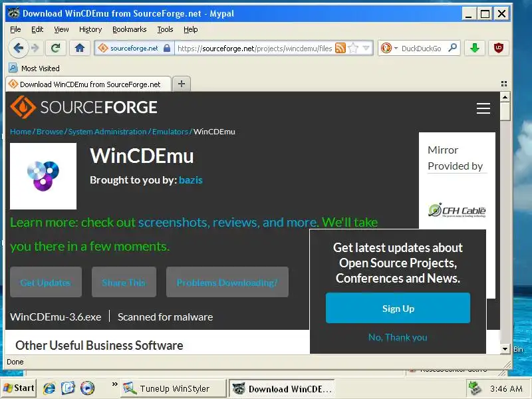Open the Home page icon
The width and height of the screenshot is (532, 399).
click(80, 48)
